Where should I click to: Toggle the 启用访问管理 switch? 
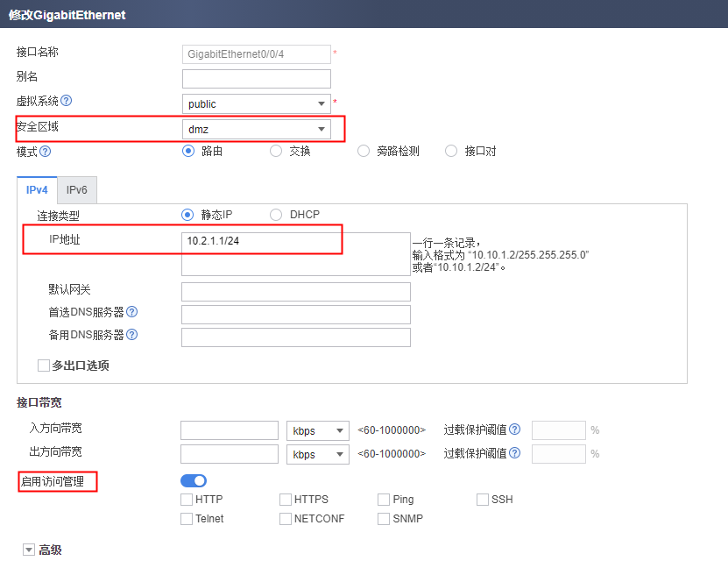coord(194,480)
